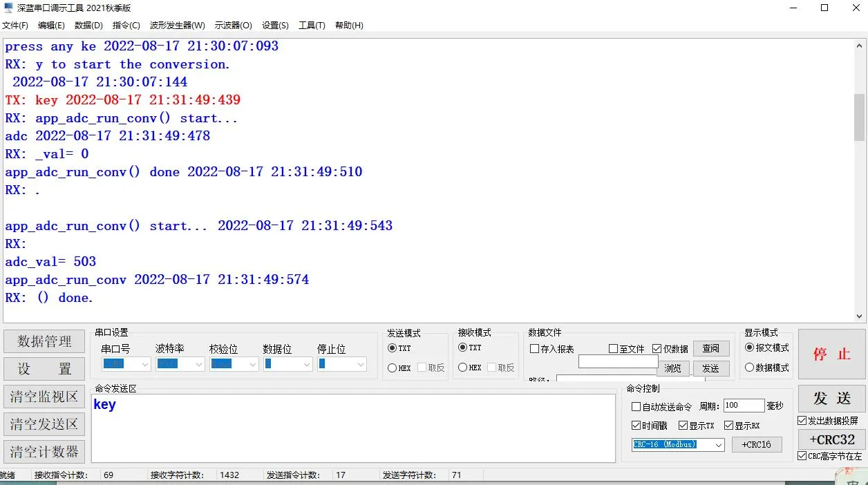
Task: Click the 周期 input showing 100
Action: (x=744, y=406)
